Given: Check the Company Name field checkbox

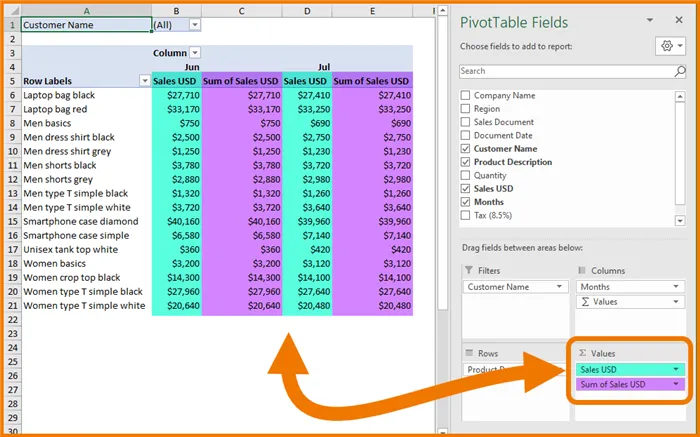Looking at the screenshot, I should click(x=465, y=95).
